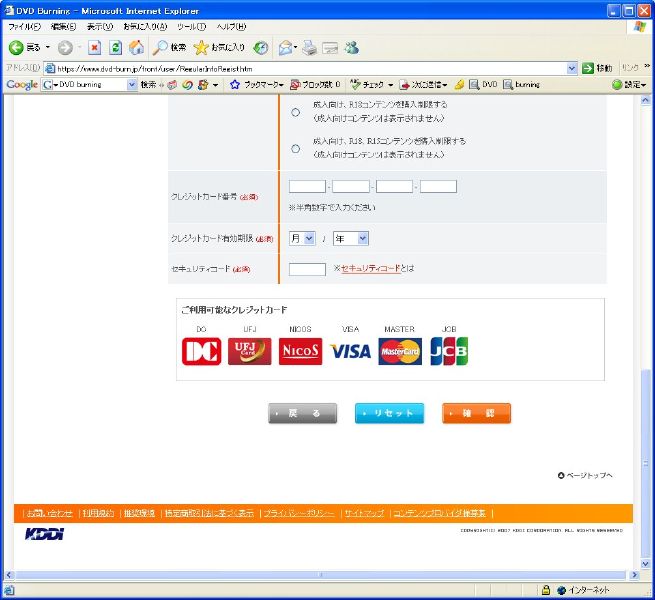This screenshot has height=600, width=655.
Task: Click the 'DVD' find-word button
Action: tap(483, 85)
